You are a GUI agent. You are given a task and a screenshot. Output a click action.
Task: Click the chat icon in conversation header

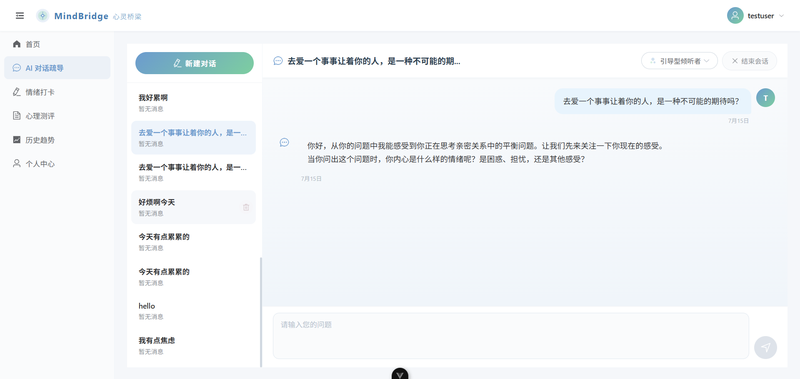click(x=278, y=61)
